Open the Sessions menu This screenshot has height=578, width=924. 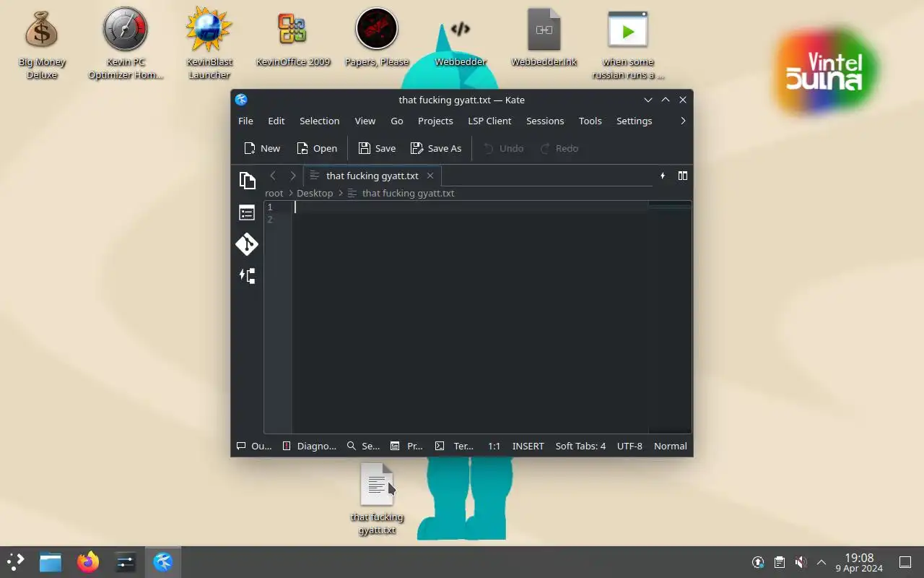(x=545, y=121)
